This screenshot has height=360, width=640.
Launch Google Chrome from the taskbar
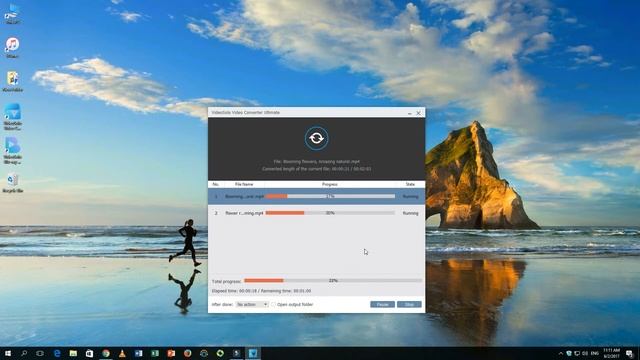(x=106, y=353)
